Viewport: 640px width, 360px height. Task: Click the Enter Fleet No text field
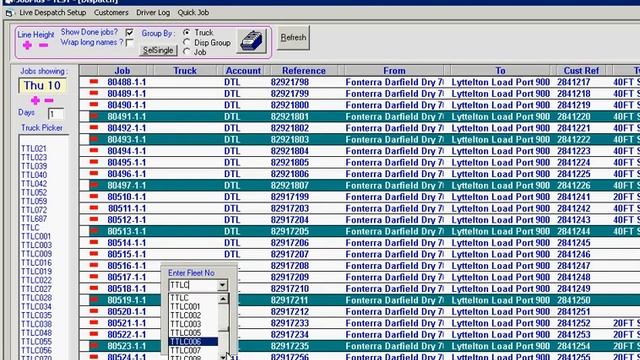pyautogui.click(x=193, y=285)
